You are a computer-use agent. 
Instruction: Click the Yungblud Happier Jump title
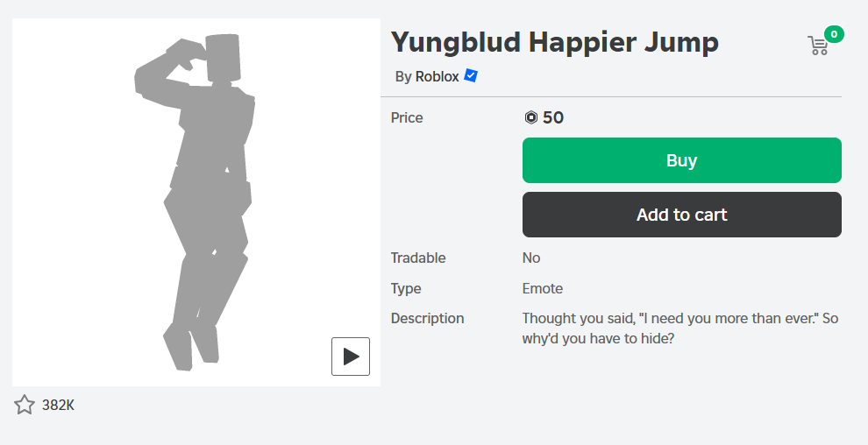pos(554,41)
